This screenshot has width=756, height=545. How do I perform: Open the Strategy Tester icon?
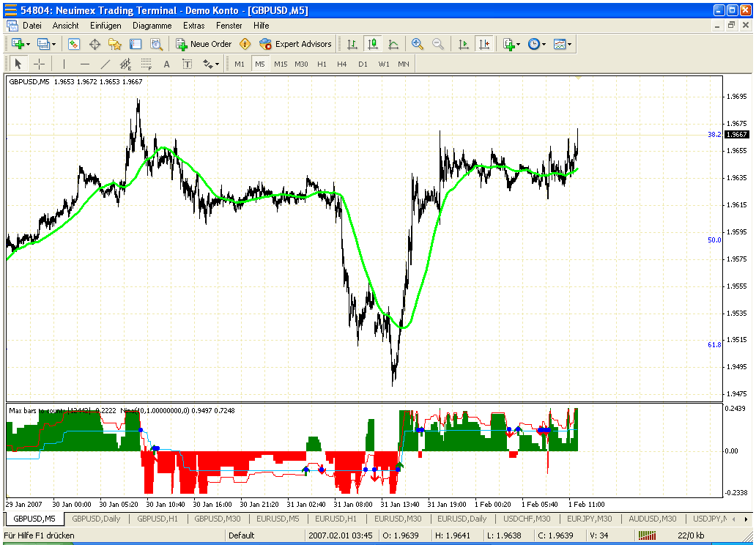(x=156, y=44)
